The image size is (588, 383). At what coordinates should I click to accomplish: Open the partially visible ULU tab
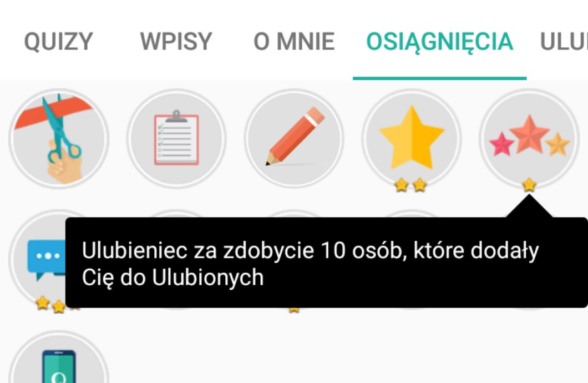click(564, 41)
